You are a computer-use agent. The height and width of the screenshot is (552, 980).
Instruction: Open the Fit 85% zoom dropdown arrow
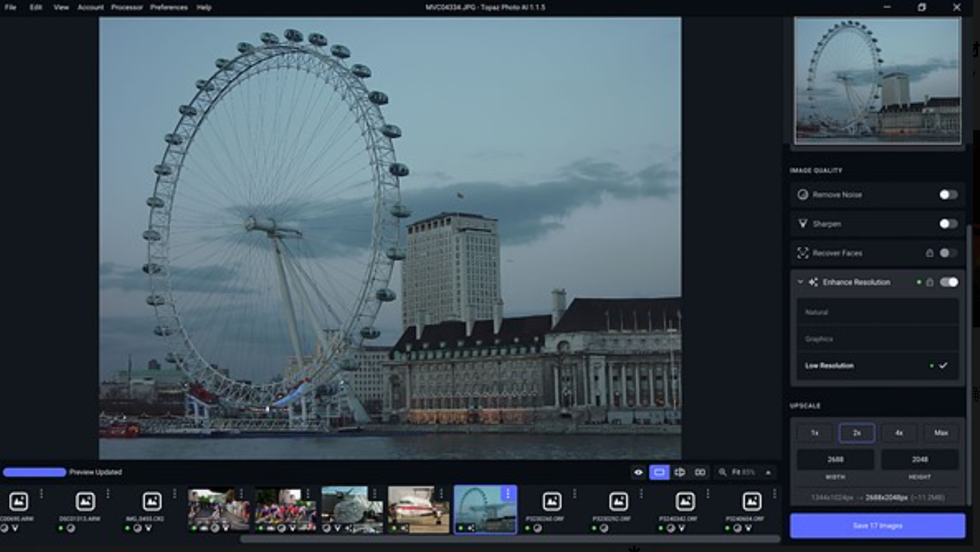(768, 472)
